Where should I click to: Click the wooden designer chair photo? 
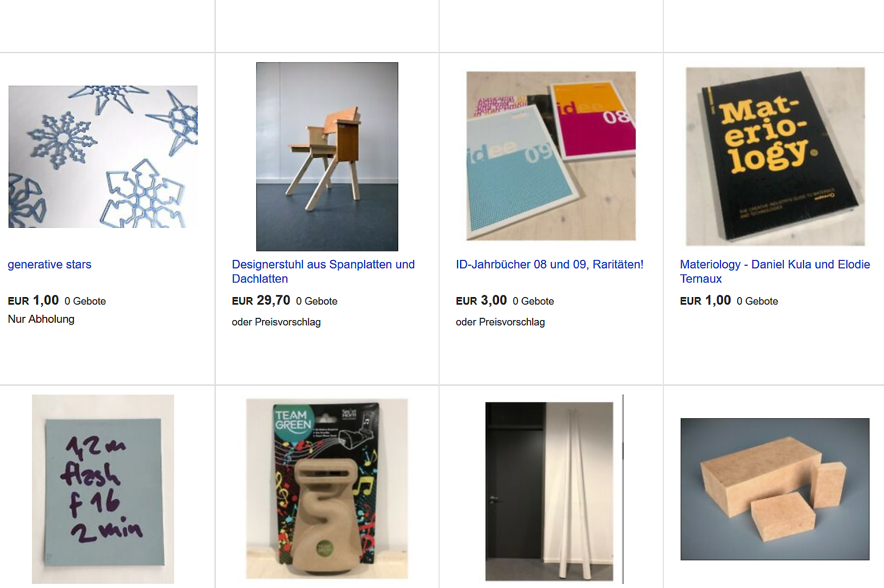327,157
